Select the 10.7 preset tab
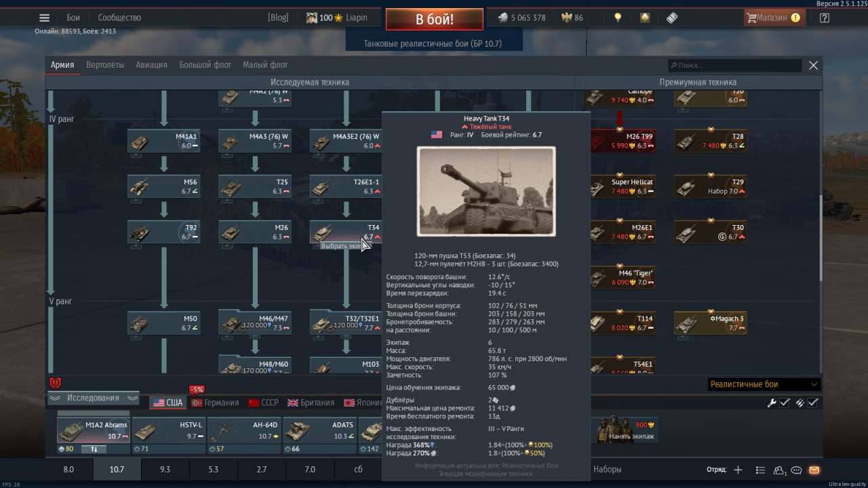 tap(117, 469)
